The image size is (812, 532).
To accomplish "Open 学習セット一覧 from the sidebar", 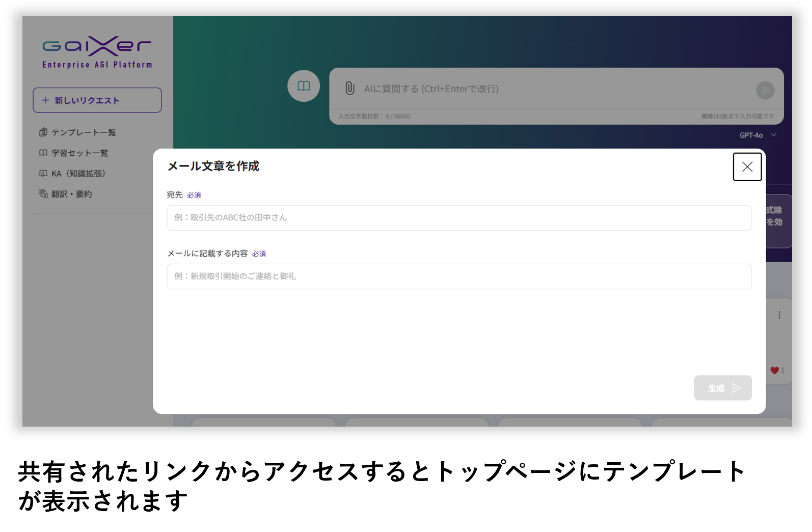I will click(79, 153).
